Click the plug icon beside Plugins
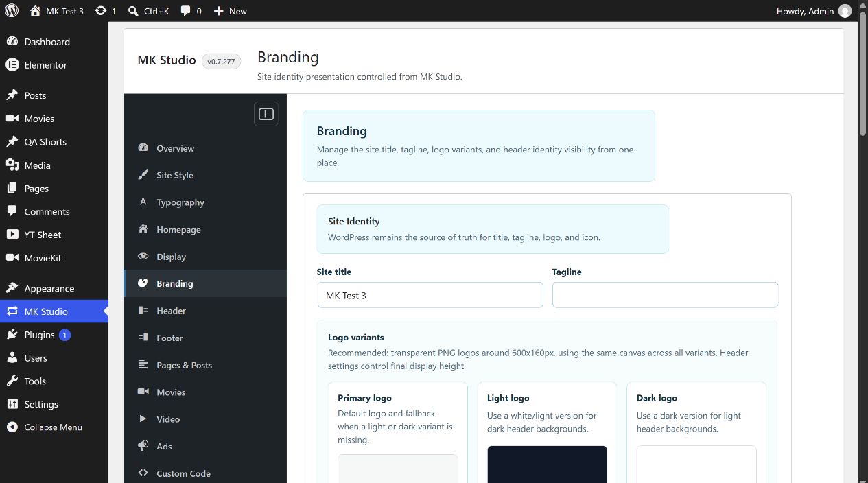The height and width of the screenshot is (483, 868). pos(12,335)
